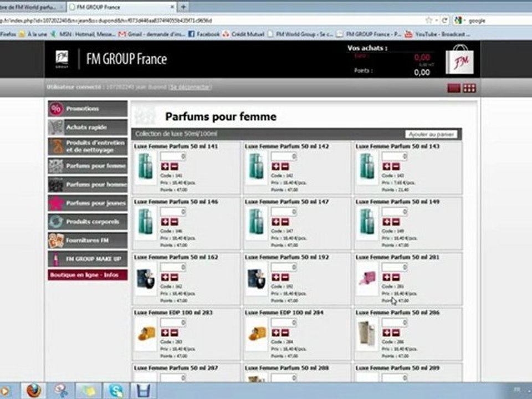This screenshot has width=532, height=399.
Task: Open Firefox from the taskbar
Action: [34, 391]
